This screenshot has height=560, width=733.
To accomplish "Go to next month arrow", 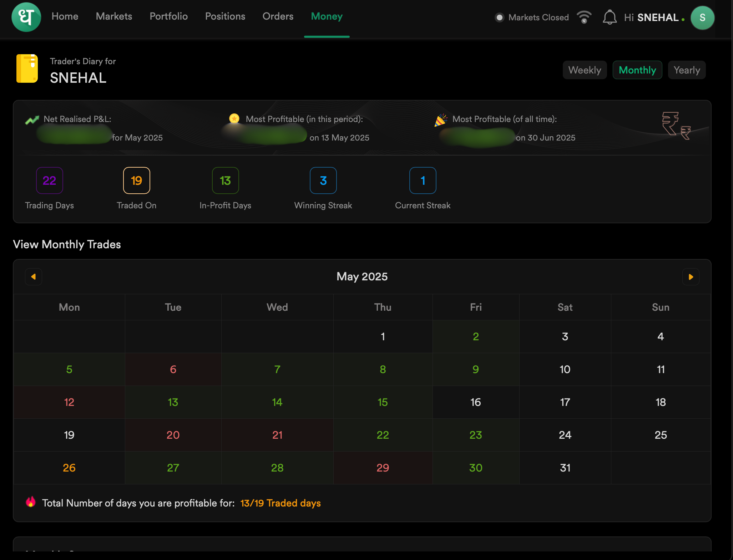I will point(691,277).
